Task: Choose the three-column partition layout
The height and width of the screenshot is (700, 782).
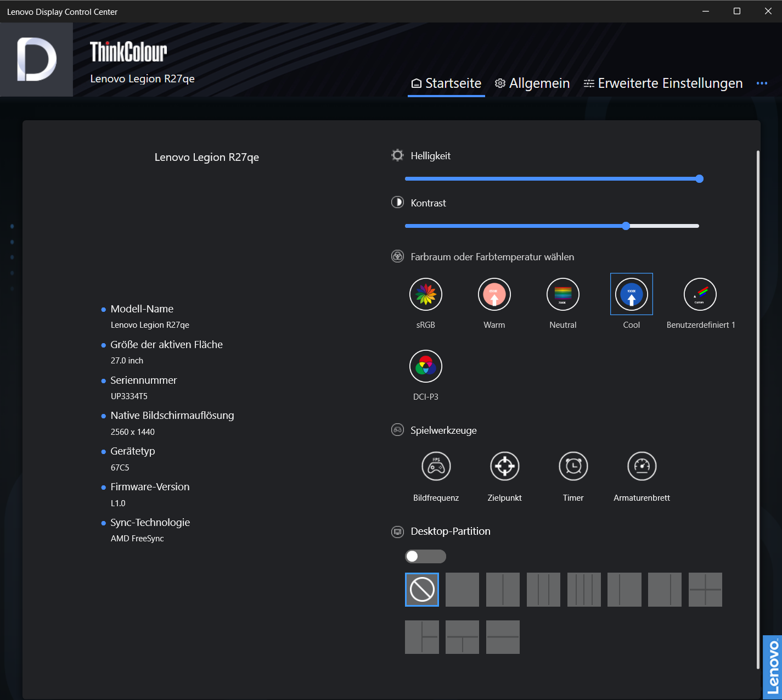Action: pyautogui.click(x=543, y=590)
